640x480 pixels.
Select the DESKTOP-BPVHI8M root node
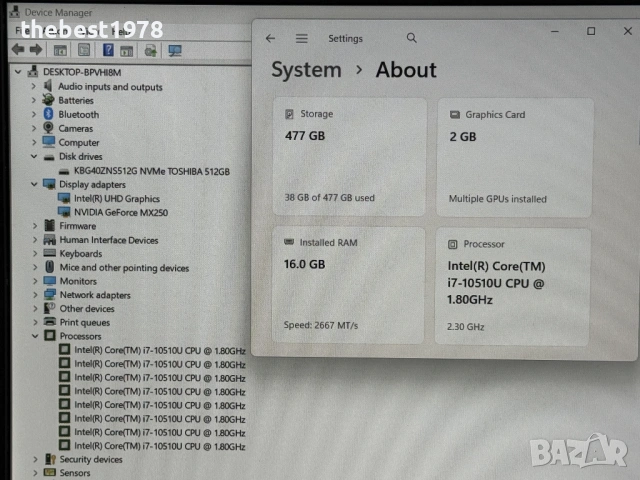pos(80,73)
